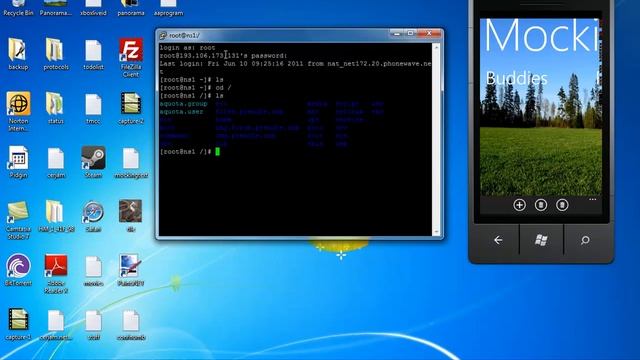Launch Steam from the desktop
Image resolution: width=640 pixels, height=360 pixels.
[x=93, y=162]
